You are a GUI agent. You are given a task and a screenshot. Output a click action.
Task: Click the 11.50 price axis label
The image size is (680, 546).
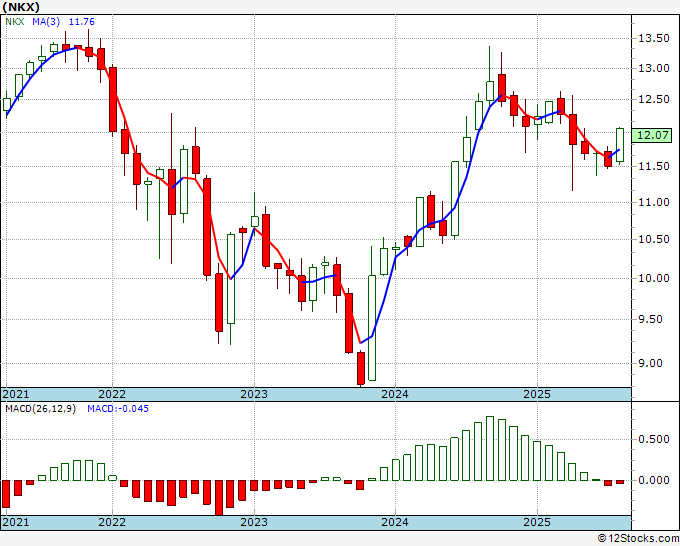click(x=654, y=167)
